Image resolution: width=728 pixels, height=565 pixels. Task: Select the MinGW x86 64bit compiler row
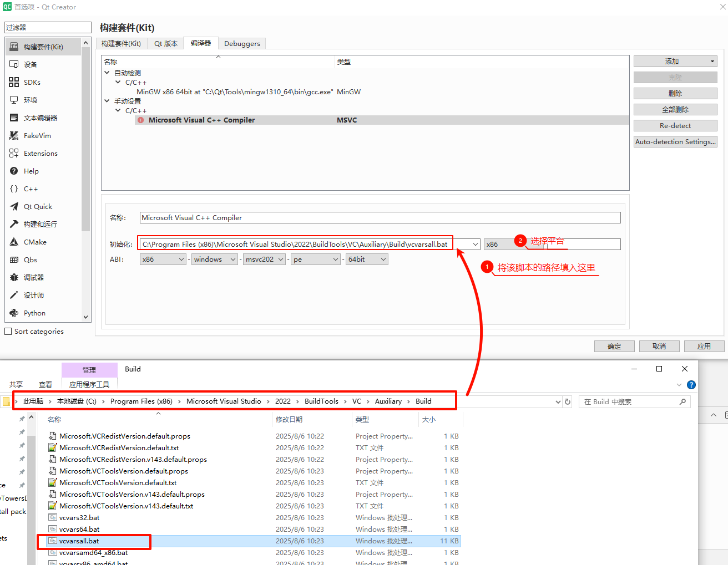[x=365, y=91]
